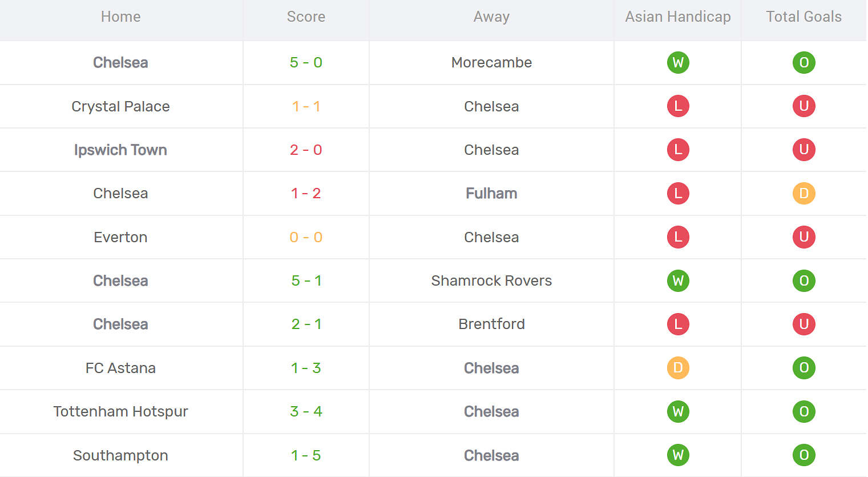The image size is (868, 477).
Task: Click the Asian Handicap column header
Action: coord(677,17)
